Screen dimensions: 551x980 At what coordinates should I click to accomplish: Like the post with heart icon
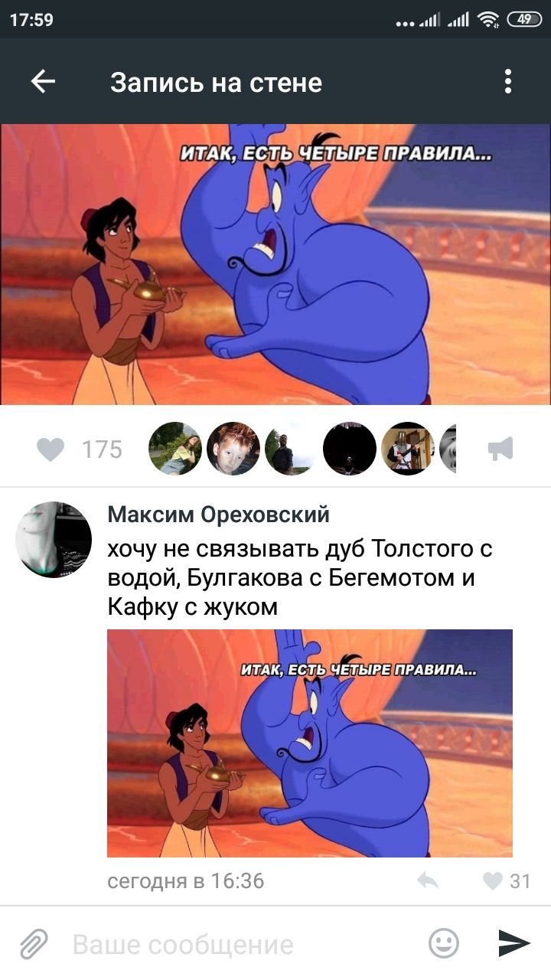pyautogui.click(x=51, y=449)
